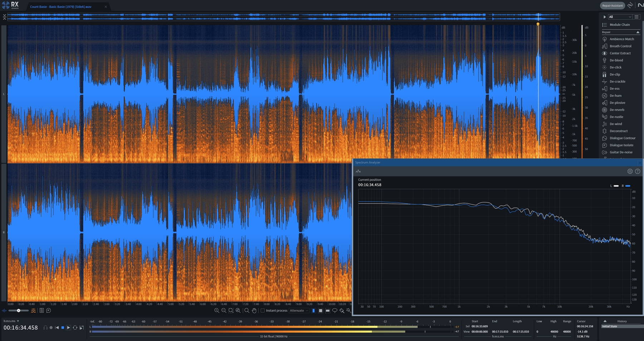
Task: Click the zoom out icon below spectrogram
Action: [x=224, y=311]
